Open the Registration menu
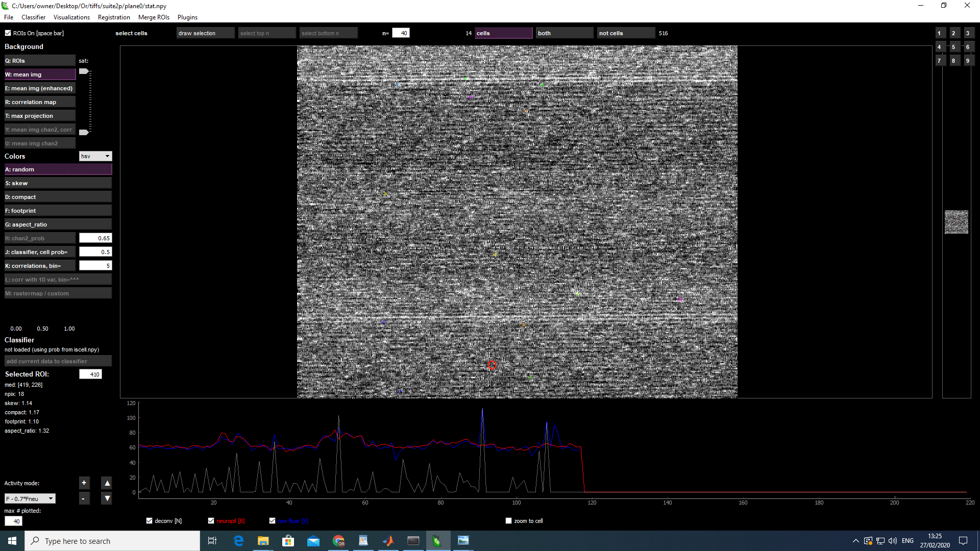The height and width of the screenshot is (551, 980). point(114,17)
